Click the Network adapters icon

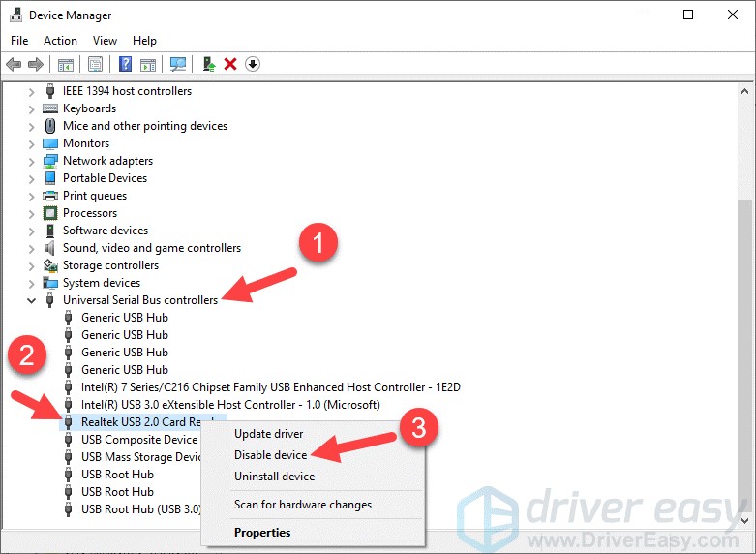pyautogui.click(x=50, y=161)
